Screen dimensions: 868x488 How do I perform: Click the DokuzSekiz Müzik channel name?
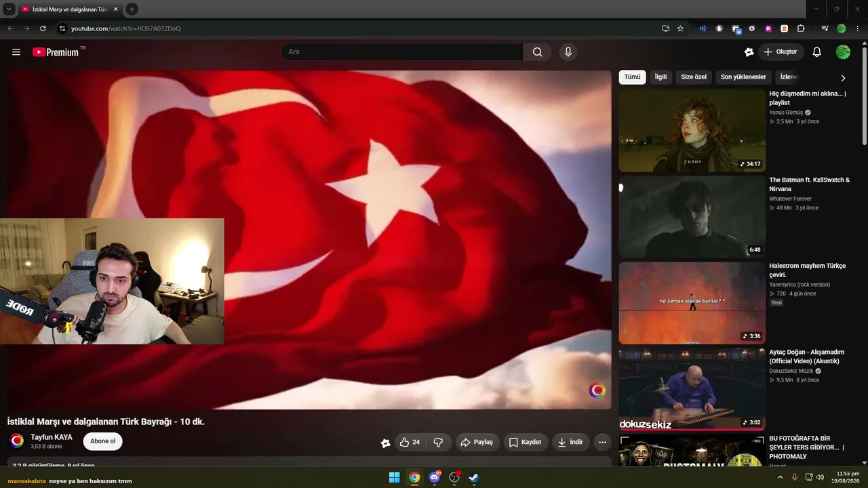click(x=791, y=371)
